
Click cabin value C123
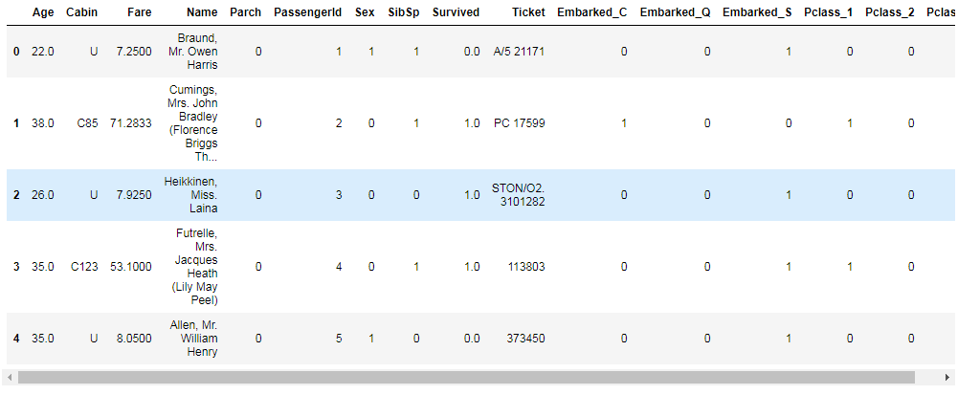(84, 267)
